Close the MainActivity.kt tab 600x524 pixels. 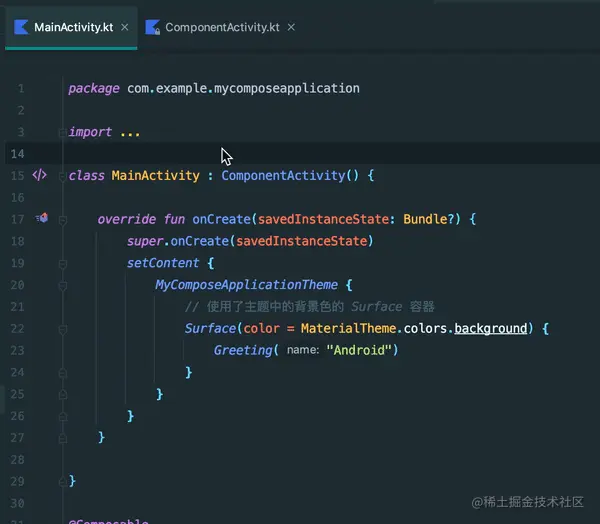[x=124, y=27]
